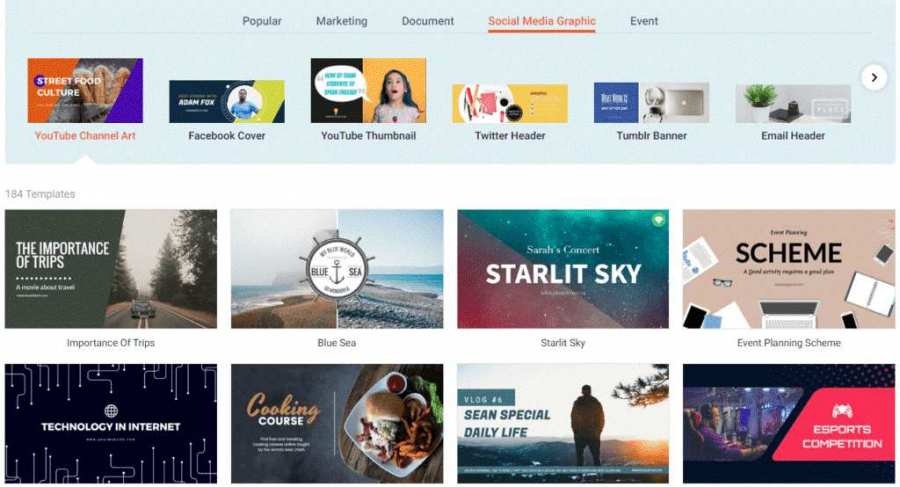This screenshot has width=900, height=487.
Task: Click the Starlit Sky template label
Action: pos(562,343)
